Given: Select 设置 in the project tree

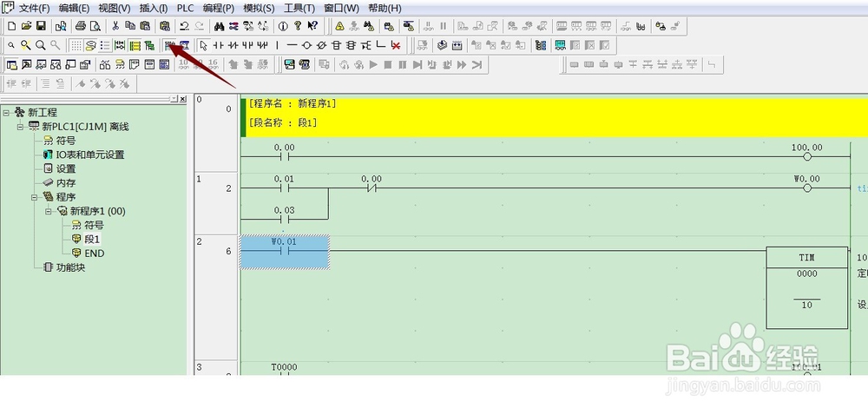Looking at the screenshot, I should (66, 168).
